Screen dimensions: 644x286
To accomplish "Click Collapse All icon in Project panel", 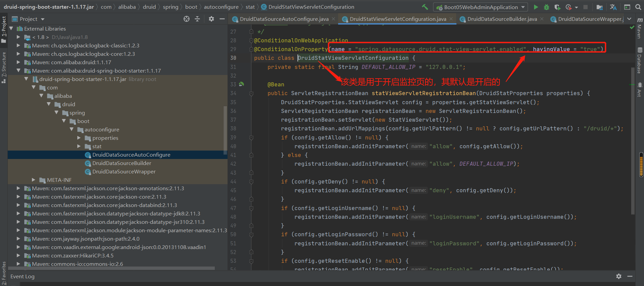I will coord(197,19).
